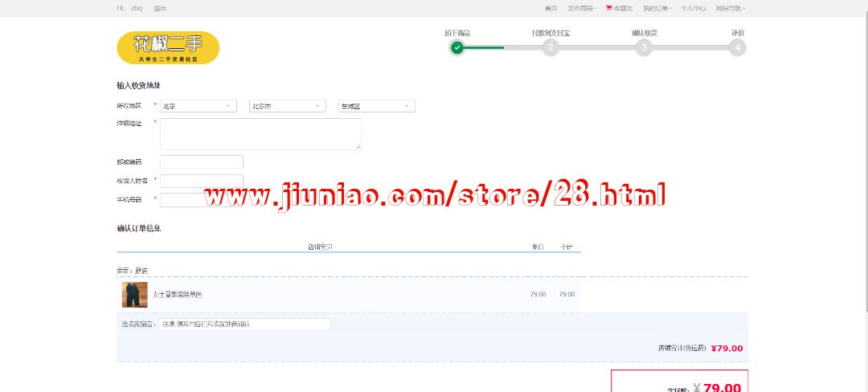Image resolution: width=868 pixels, height=392 pixels.
Task: Click the 小计 column header
Action: [567, 247]
